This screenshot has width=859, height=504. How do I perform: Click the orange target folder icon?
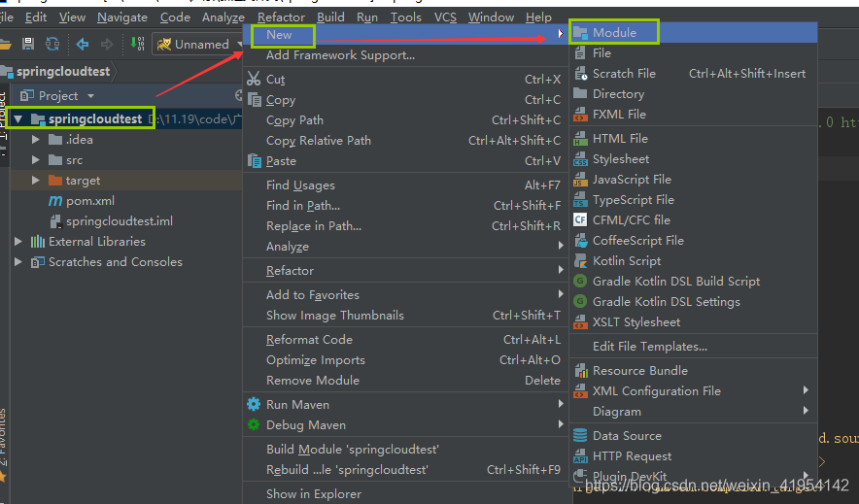54,180
